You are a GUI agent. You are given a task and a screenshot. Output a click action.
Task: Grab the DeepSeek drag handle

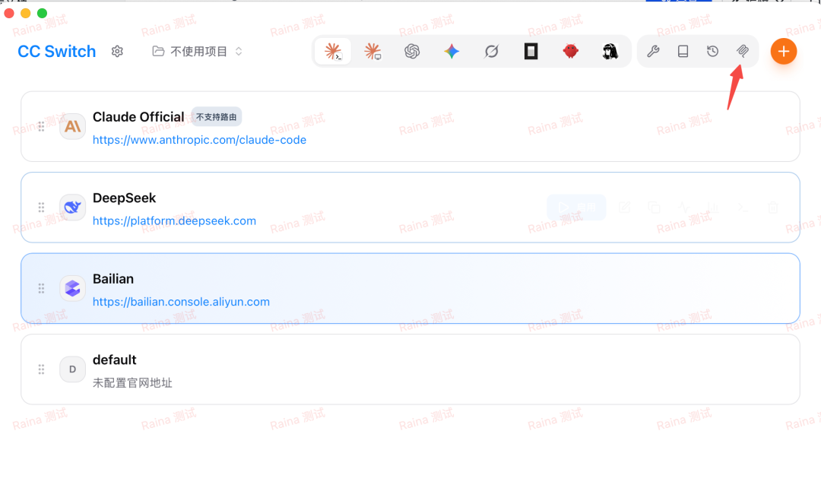tap(41, 208)
